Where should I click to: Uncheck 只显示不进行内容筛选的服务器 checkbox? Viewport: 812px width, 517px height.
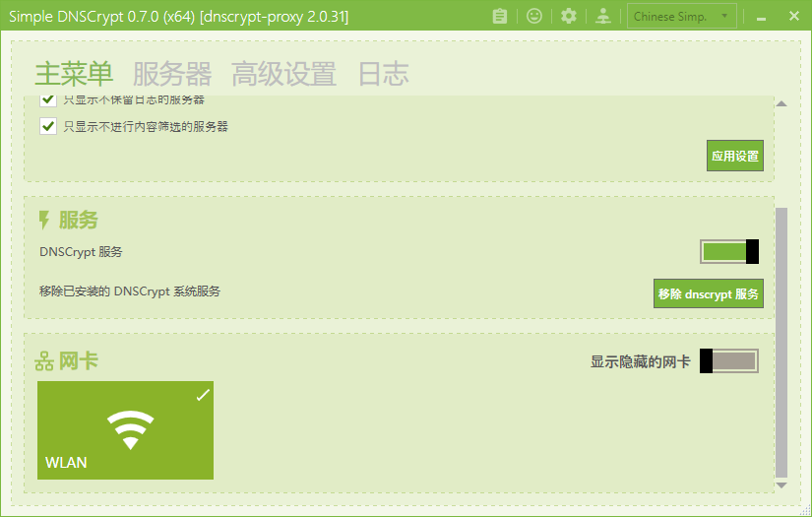(x=48, y=126)
